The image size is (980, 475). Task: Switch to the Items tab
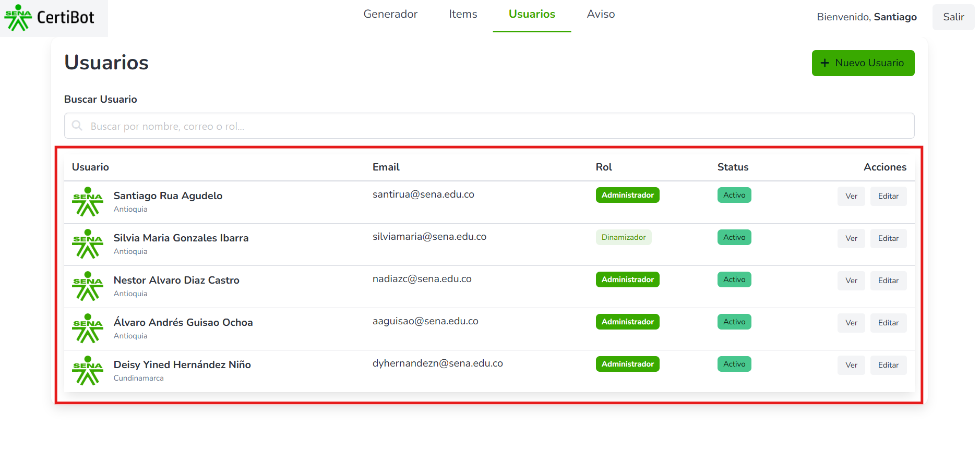463,15
